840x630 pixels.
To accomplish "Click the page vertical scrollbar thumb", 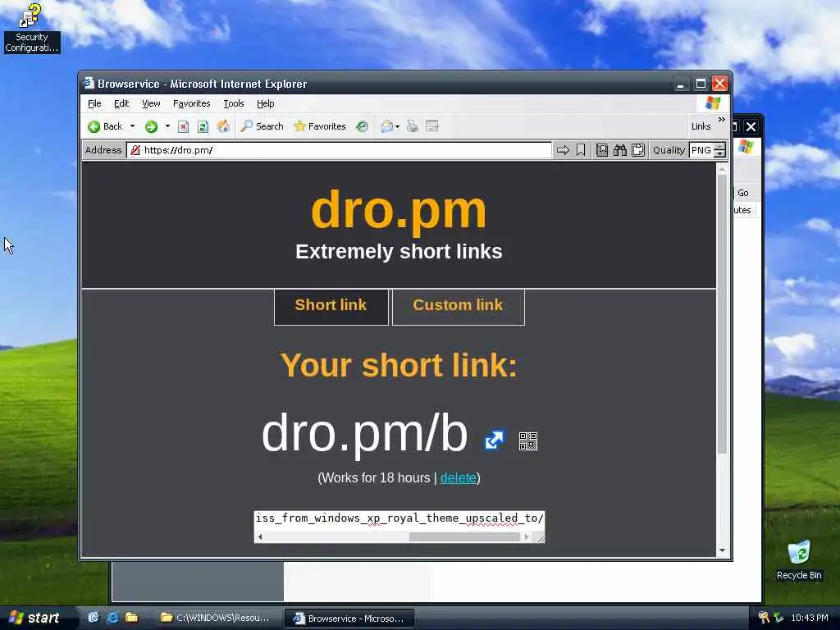I will tap(722, 314).
